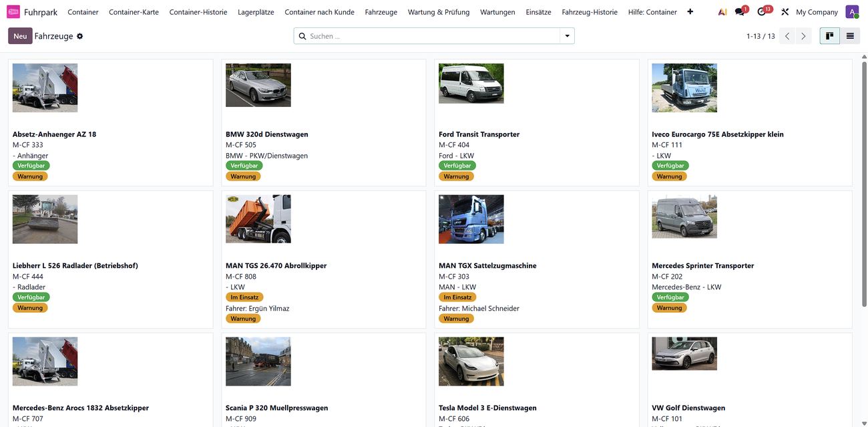This screenshot has width=868, height=427.
Task: Open the BMW 320d Dienstwagen photo
Action: [x=258, y=85]
